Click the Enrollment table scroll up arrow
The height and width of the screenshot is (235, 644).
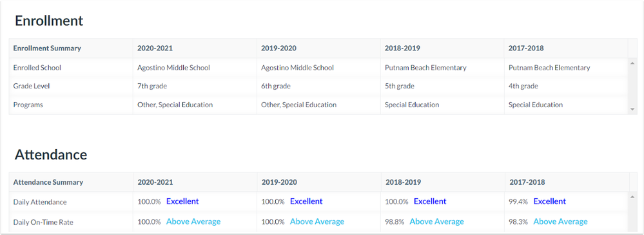tap(632, 63)
